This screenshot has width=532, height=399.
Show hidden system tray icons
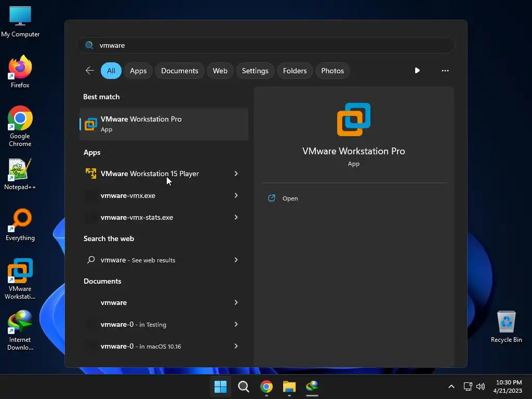click(x=451, y=386)
